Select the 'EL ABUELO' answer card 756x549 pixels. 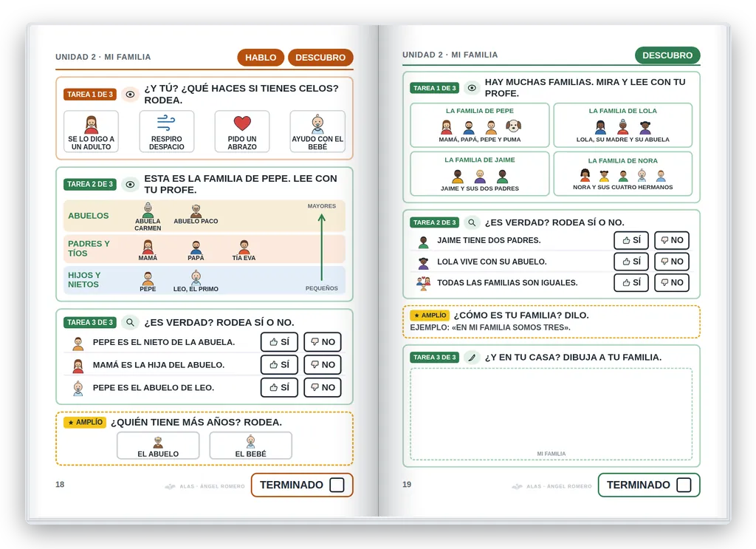(x=158, y=446)
